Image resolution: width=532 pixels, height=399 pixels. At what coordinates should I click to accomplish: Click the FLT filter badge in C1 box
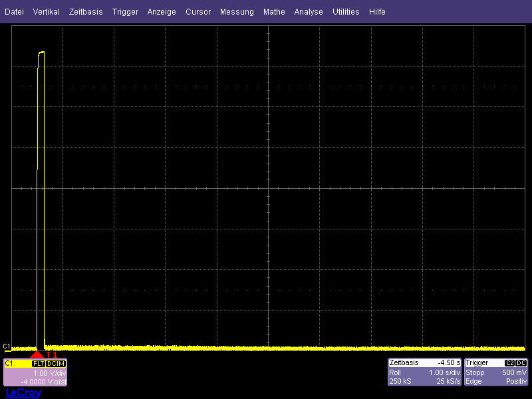coord(39,363)
